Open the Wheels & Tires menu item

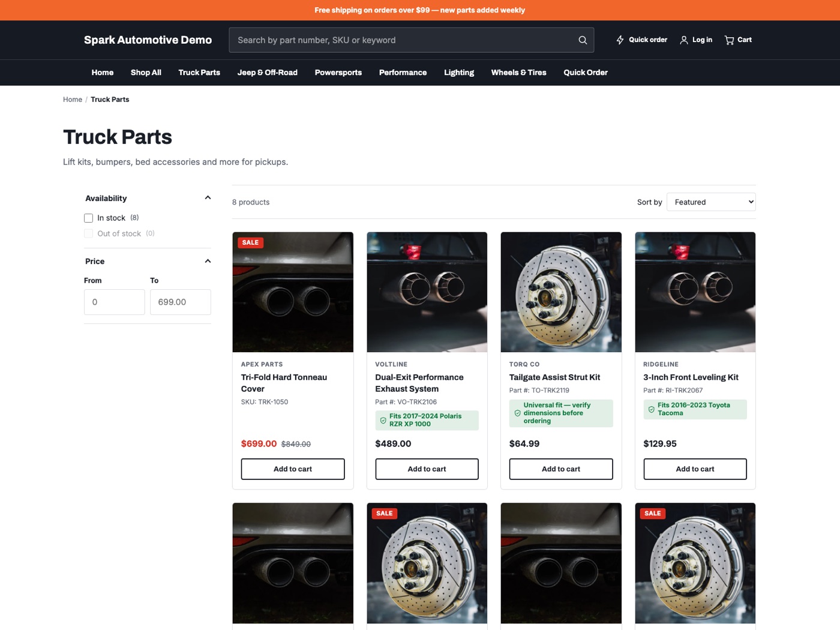519,73
